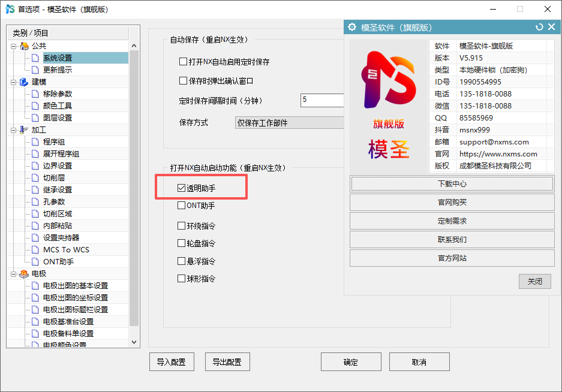Click the page icon beside 更新提示

click(x=35, y=70)
